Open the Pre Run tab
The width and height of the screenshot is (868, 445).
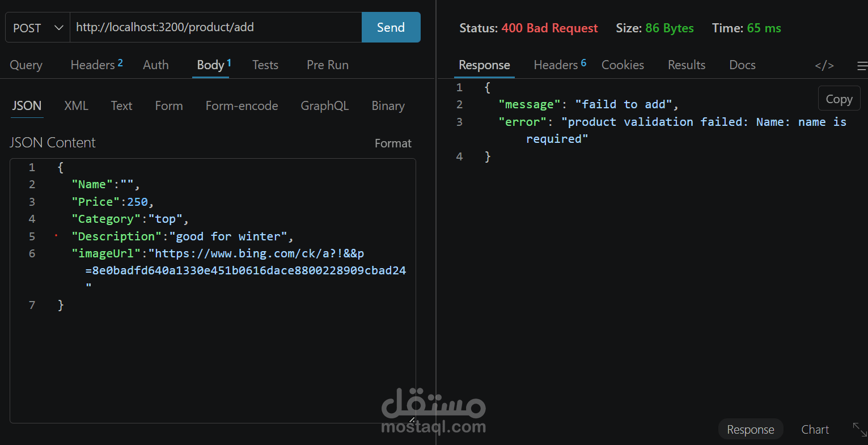pyautogui.click(x=328, y=65)
